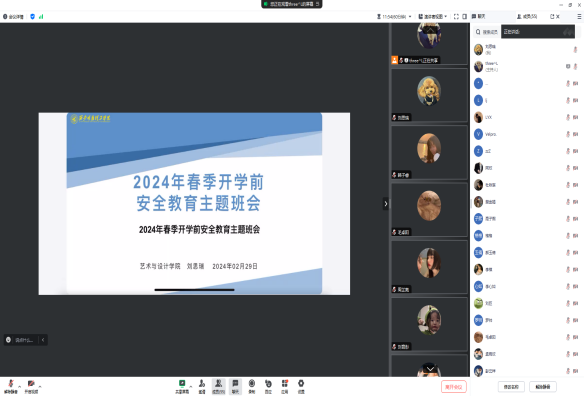Enter fullscreen with the corner-brackets icon
This screenshot has height=396, width=584.
[x=456, y=16]
